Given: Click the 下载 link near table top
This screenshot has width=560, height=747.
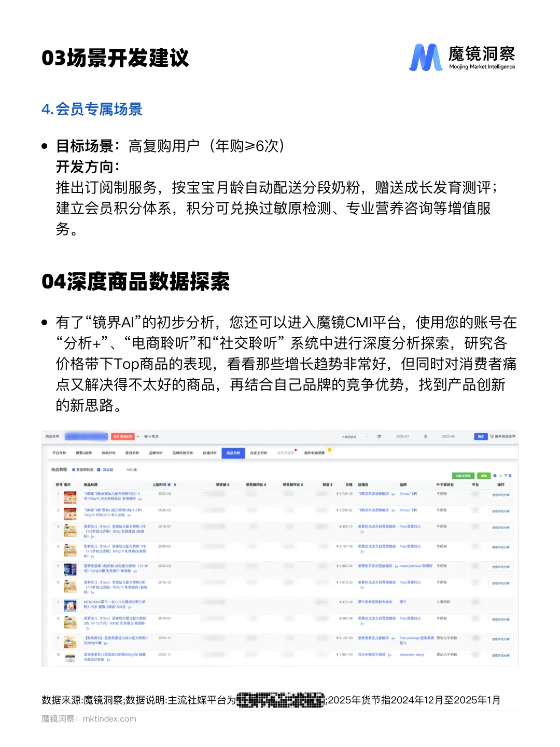Looking at the screenshot, I should point(506,476).
